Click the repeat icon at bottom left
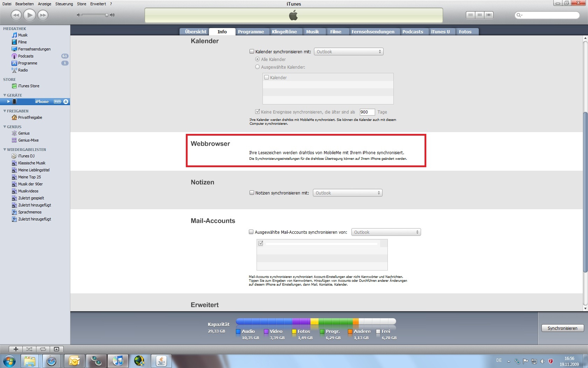This screenshot has width=588, height=368. 43,349
